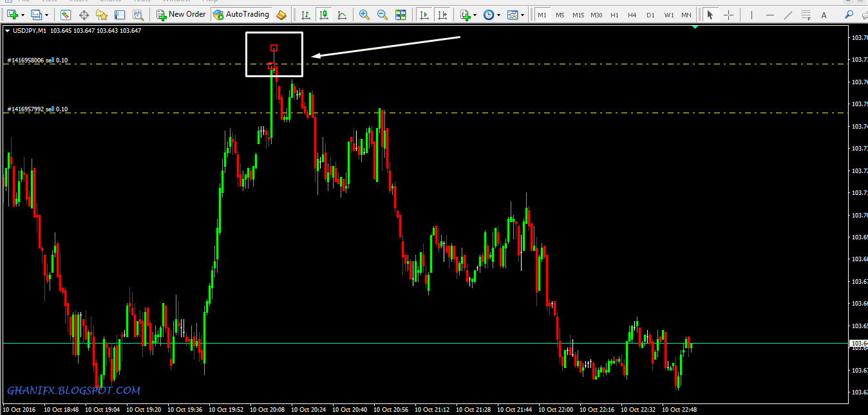868x415 pixels.
Task: Click the '10 Oct 21:12' time label
Action: pyautogui.click(x=432, y=409)
